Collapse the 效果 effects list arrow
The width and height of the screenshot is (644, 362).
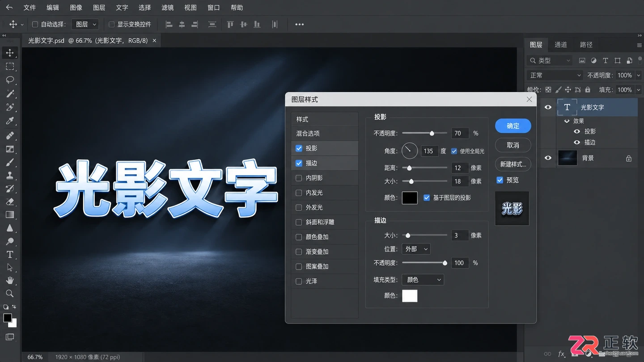coord(567,121)
